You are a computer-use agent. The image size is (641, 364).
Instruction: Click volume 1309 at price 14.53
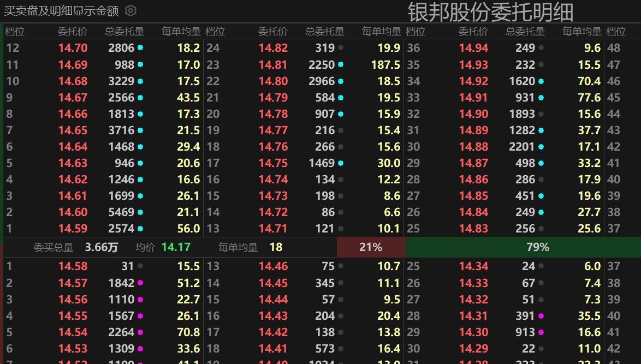click(x=121, y=349)
